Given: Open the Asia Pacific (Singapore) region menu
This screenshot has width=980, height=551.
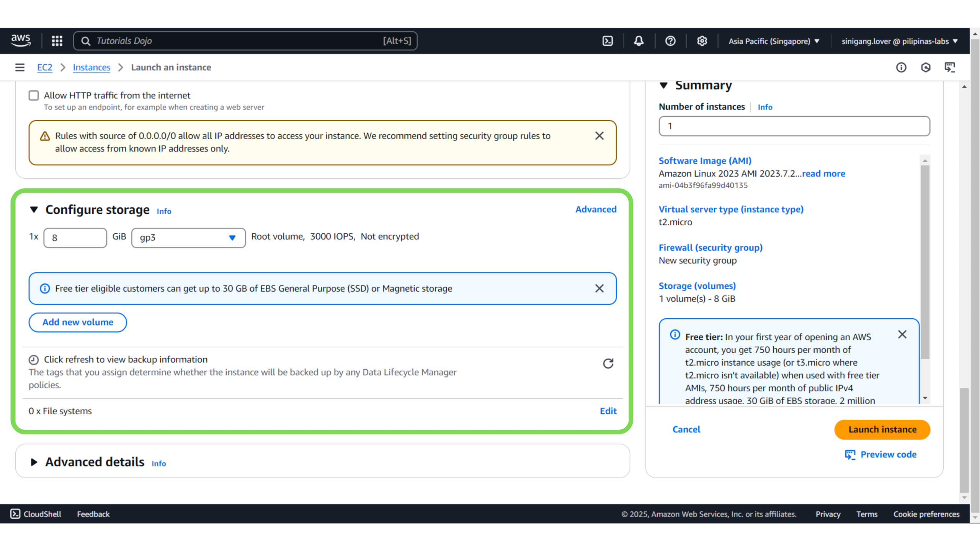Looking at the screenshot, I should (774, 41).
